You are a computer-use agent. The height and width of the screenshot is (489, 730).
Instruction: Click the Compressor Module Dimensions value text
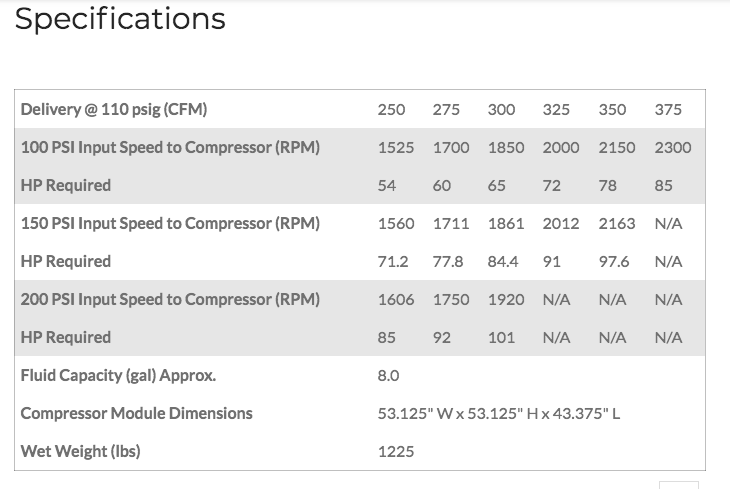tap(499, 414)
